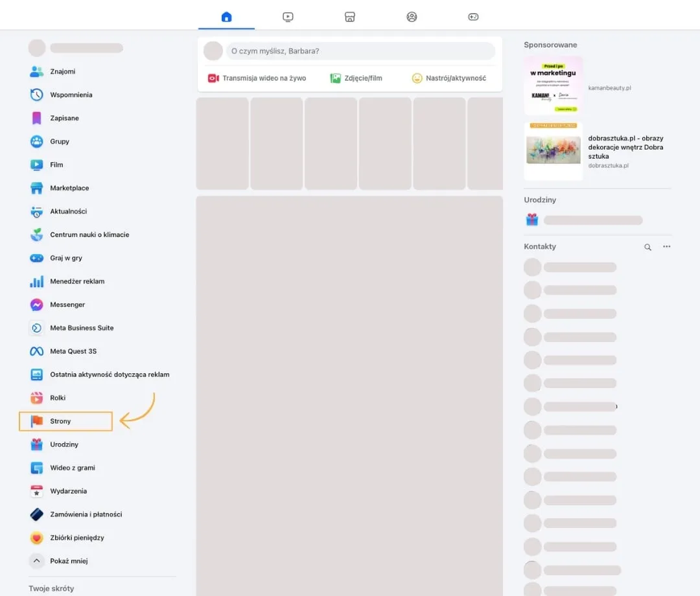Click the Zdjęcie/film button
Viewport: 700px width, 596px height.
[356, 78]
